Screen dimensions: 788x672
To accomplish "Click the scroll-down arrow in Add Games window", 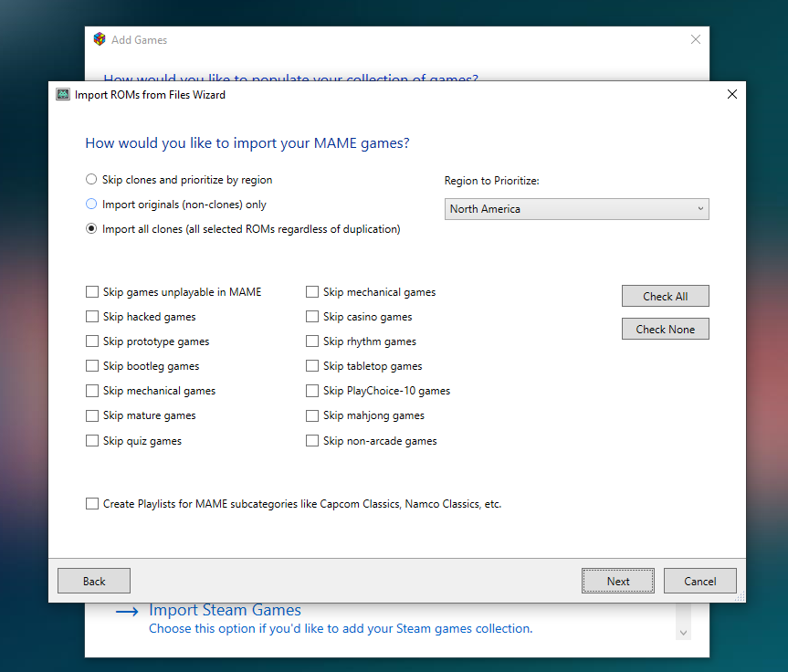I will (683, 633).
